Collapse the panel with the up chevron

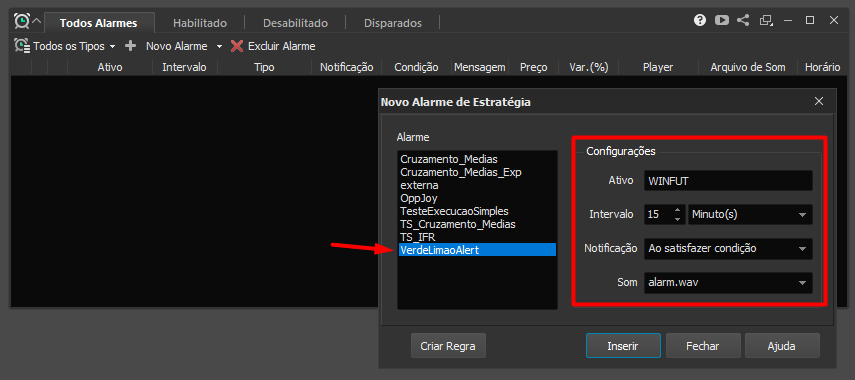click(x=37, y=22)
